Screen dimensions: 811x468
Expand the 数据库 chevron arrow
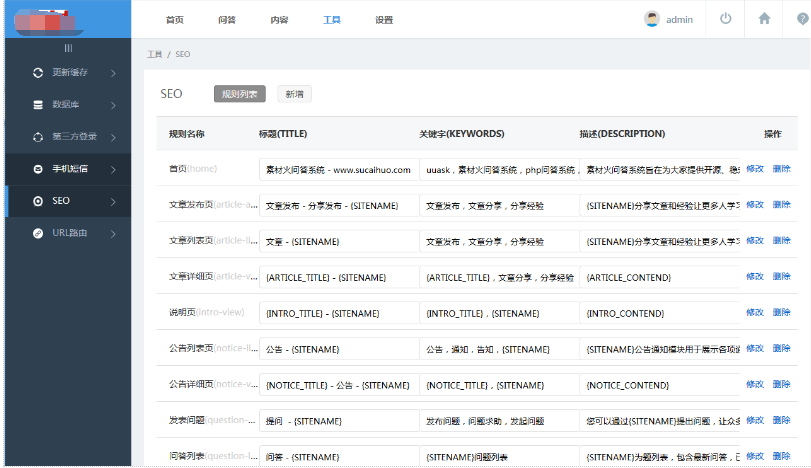(x=113, y=105)
